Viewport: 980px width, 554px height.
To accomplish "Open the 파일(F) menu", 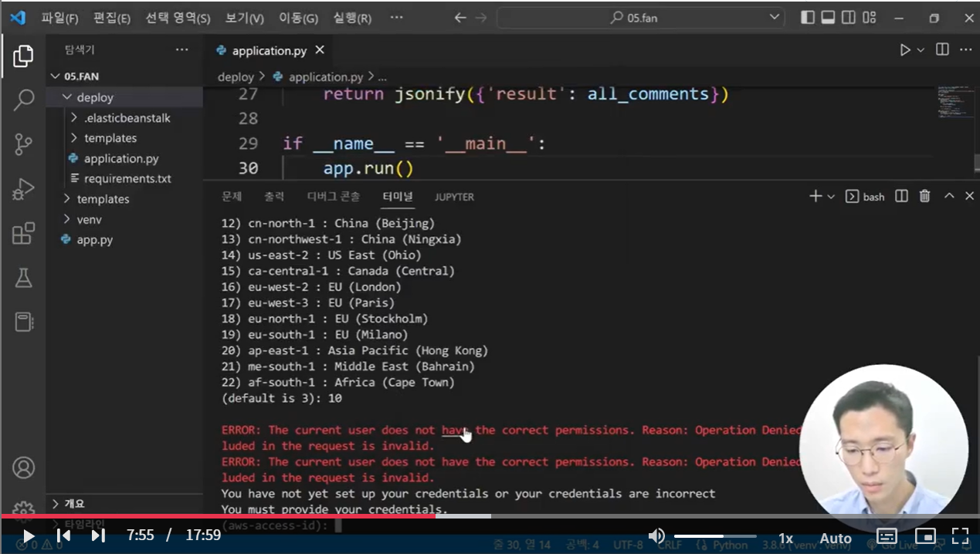I will pyautogui.click(x=59, y=18).
